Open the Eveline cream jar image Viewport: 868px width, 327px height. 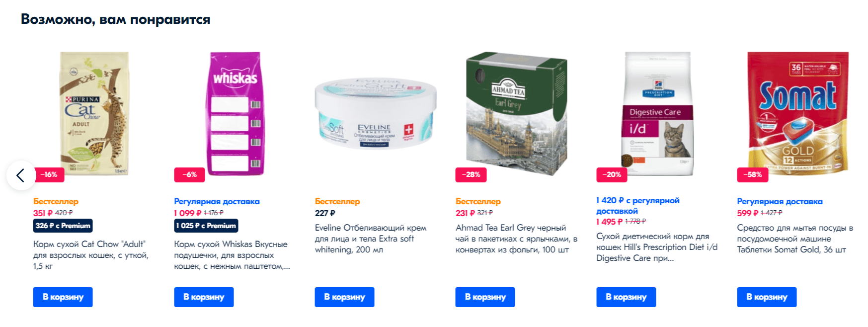[x=376, y=113]
